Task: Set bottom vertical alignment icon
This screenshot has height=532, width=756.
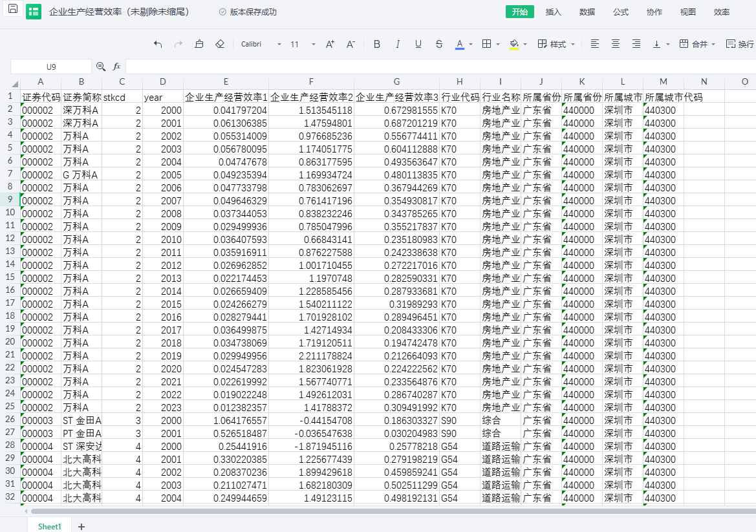Action: (656, 45)
